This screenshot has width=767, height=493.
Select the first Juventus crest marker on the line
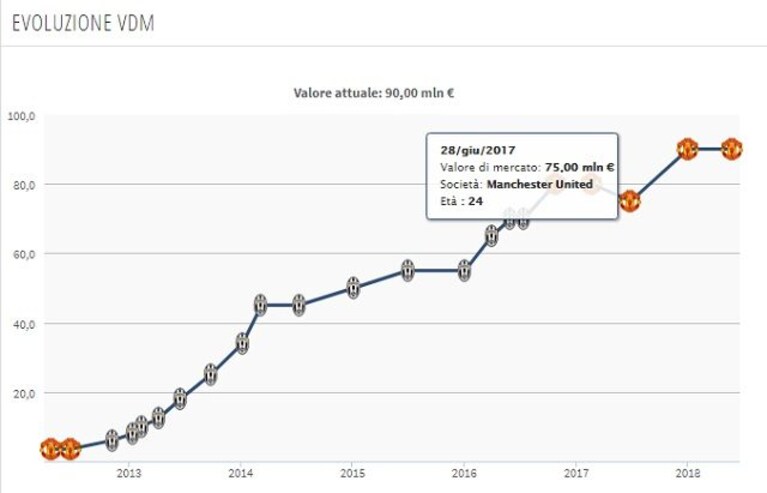112,441
